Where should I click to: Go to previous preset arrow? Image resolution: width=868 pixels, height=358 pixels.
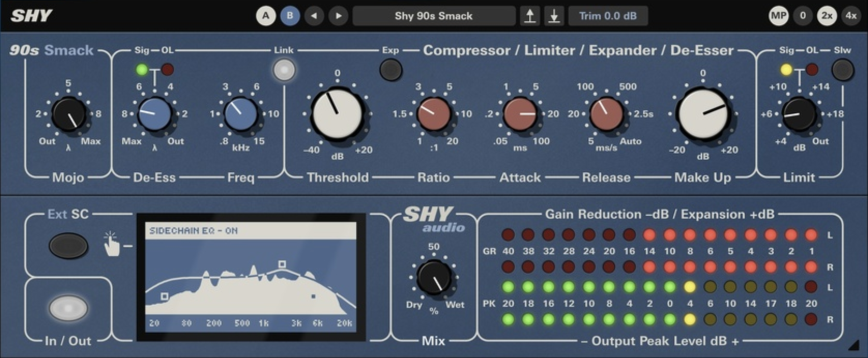tap(314, 16)
